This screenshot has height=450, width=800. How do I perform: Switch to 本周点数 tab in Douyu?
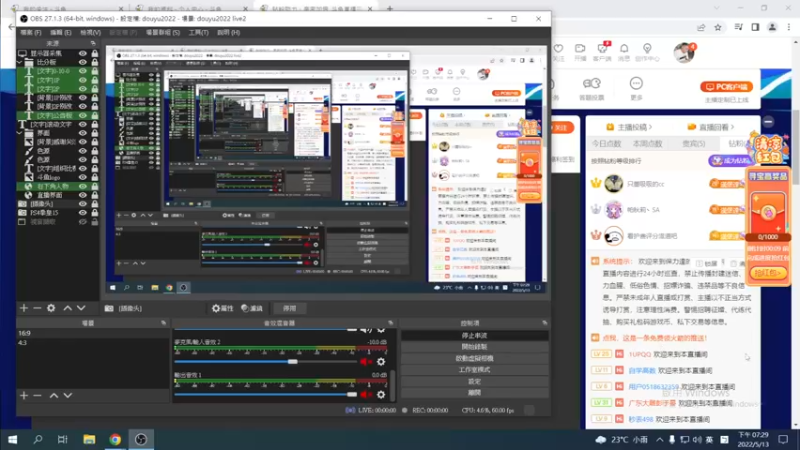click(647, 144)
